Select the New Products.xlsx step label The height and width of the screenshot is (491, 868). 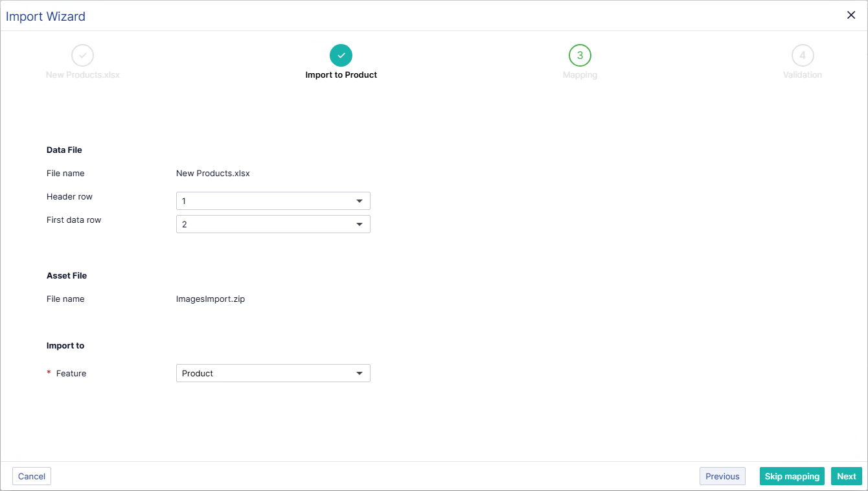coord(83,75)
